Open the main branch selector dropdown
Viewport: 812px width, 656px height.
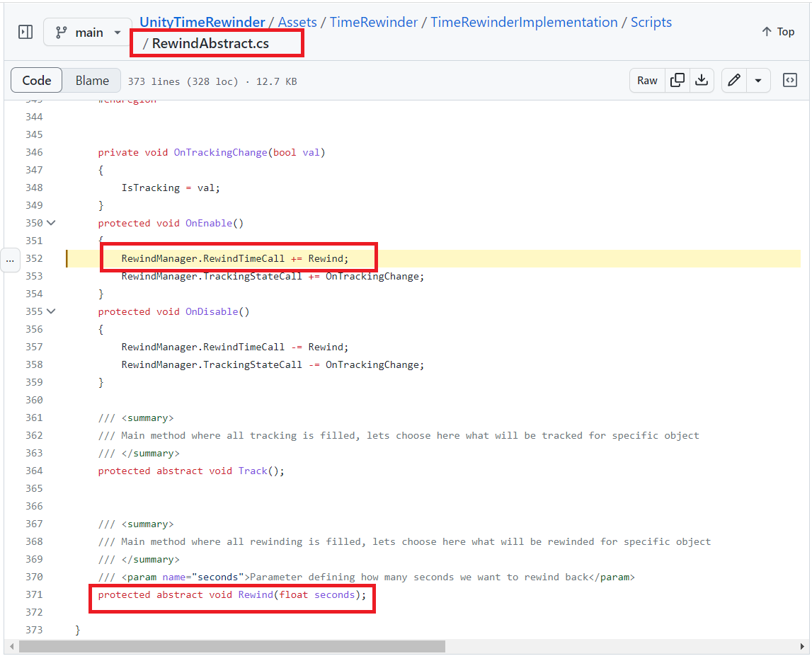coord(88,33)
